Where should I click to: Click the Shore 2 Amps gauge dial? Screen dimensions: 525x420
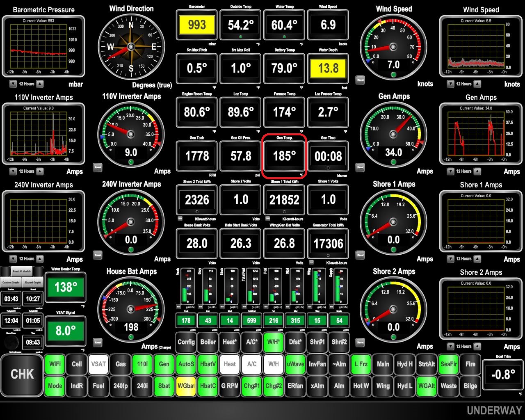pos(393,309)
